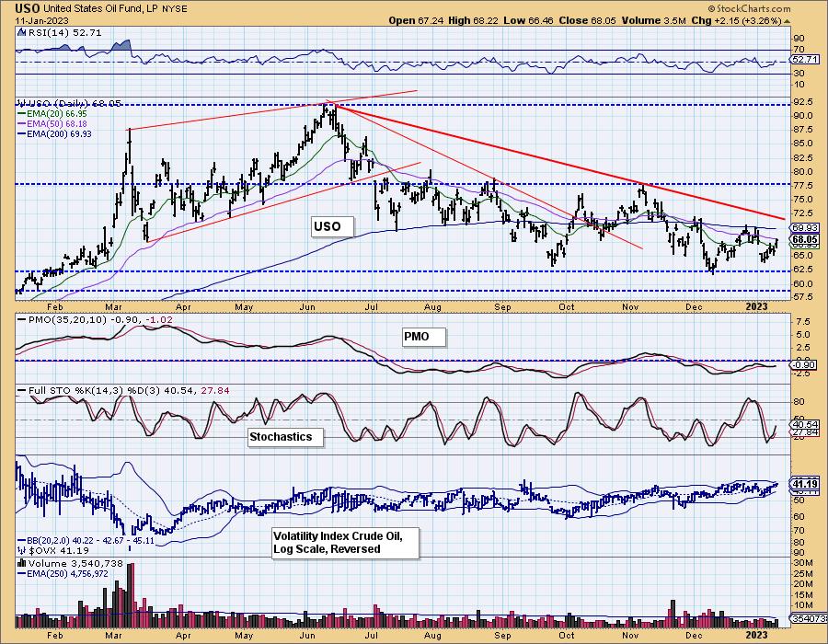The image size is (828, 644).
Task: Click the 41.19 OVX axis value box
Action: click(x=806, y=484)
